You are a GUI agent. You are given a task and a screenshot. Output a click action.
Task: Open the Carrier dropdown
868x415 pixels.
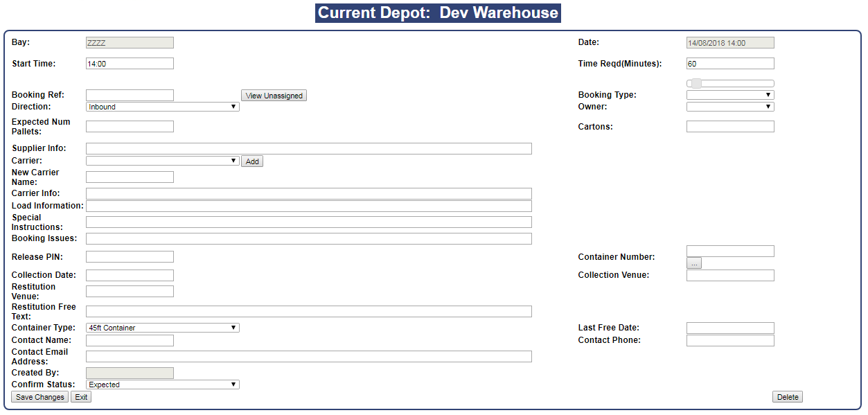pyautogui.click(x=163, y=161)
